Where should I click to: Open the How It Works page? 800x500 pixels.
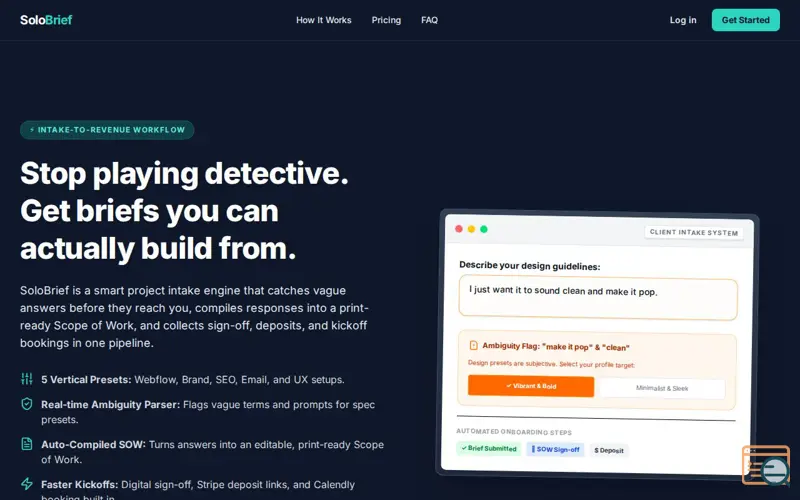coord(323,20)
